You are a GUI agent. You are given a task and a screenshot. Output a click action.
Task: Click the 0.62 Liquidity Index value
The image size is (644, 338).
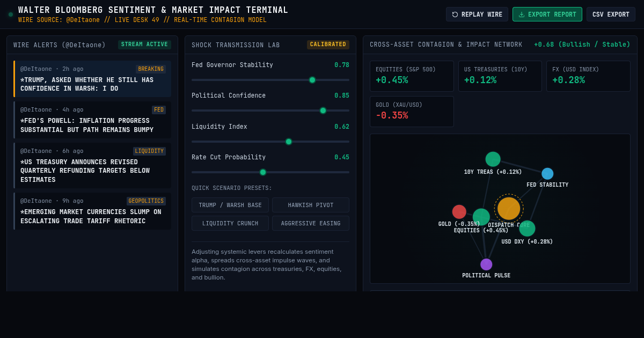tap(342, 127)
